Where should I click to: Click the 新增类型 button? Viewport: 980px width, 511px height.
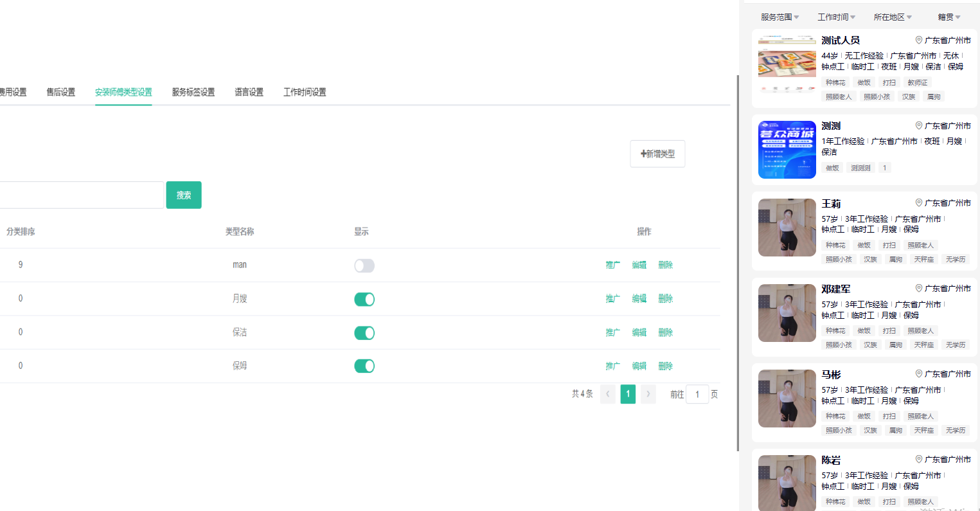pos(657,154)
